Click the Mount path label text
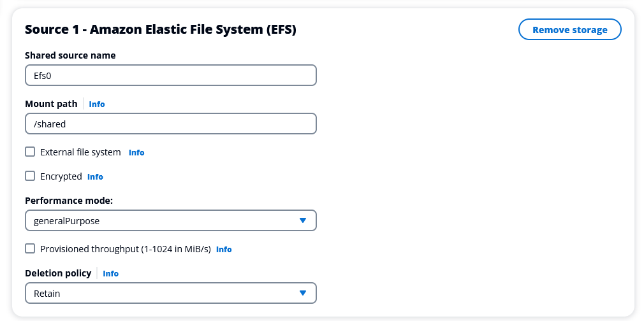Image resolution: width=644 pixels, height=321 pixels. click(x=51, y=103)
